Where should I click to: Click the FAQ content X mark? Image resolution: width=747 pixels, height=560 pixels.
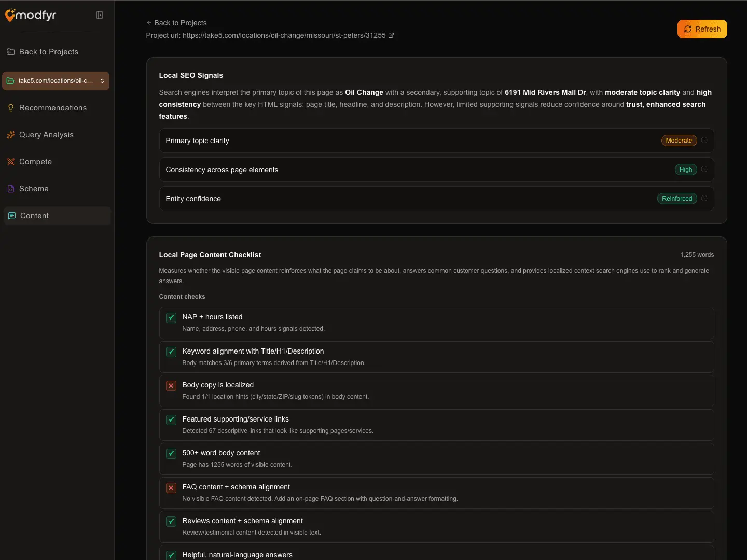pyautogui.click(x=171, y=488)
